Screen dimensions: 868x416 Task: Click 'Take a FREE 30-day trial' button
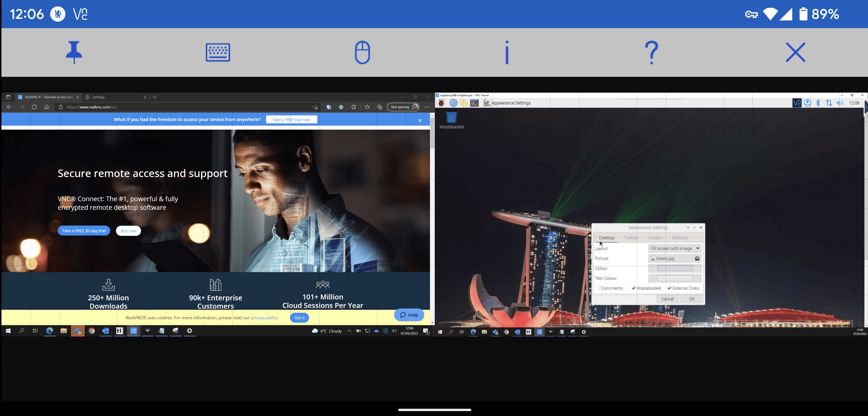coord(84,230)
